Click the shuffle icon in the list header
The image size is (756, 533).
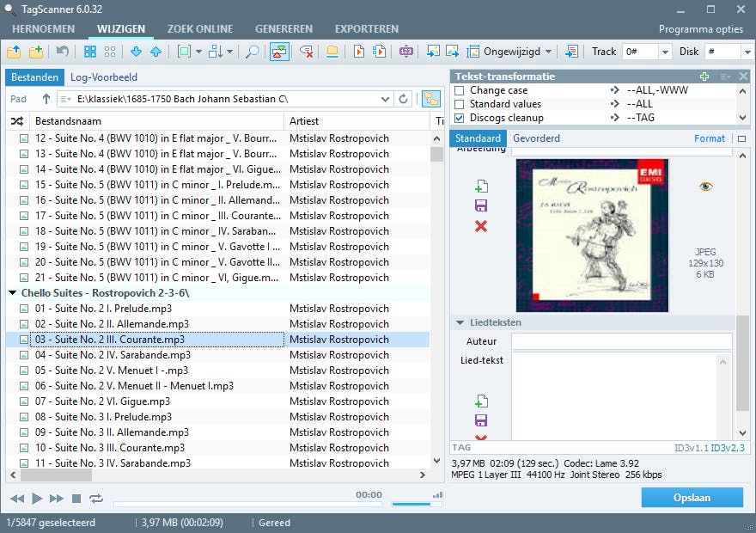pyautogui.click(x=16, y=121)
